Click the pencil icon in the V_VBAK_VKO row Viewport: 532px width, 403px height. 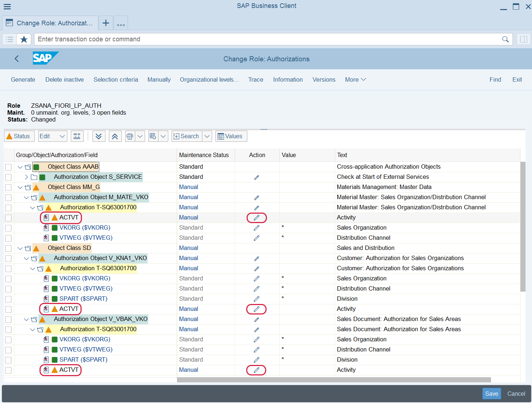(x=257, y=319)
